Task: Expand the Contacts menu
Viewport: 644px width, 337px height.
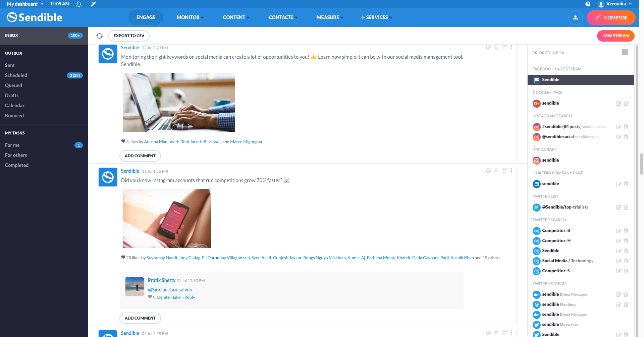Action: click(x=283, y=17)
